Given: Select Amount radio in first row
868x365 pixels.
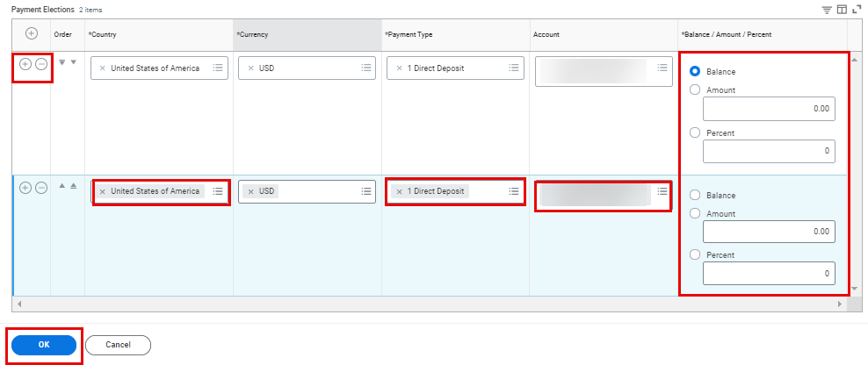Looking at the screenshot, I should tap(696, 89).
